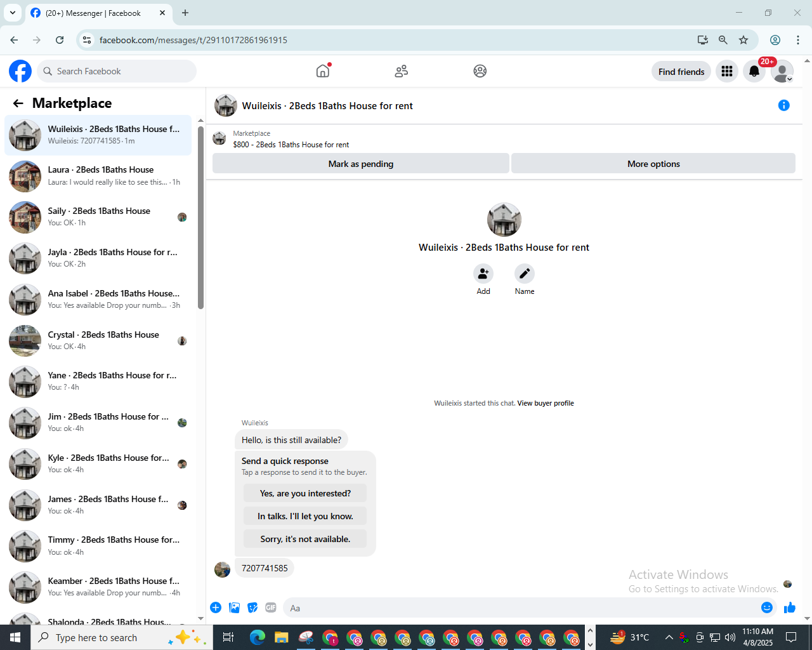Open the notifications bell
812x650 pixels.
pos(754,71)
